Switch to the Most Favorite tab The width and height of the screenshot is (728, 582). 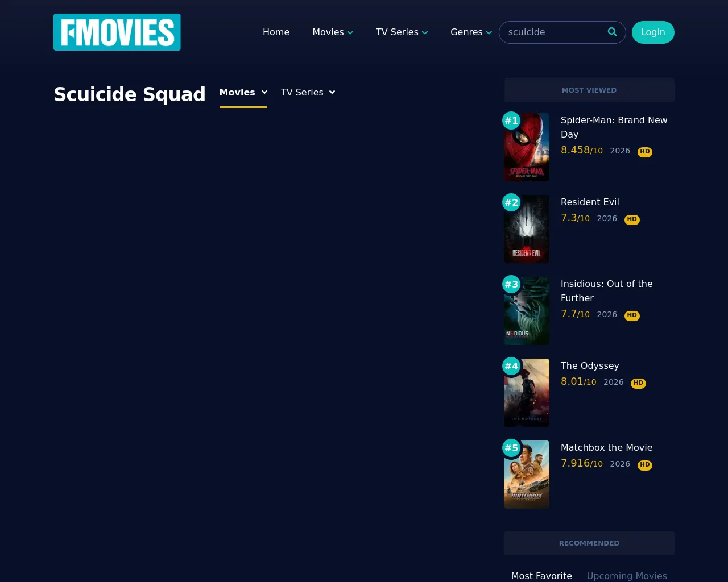541,576
